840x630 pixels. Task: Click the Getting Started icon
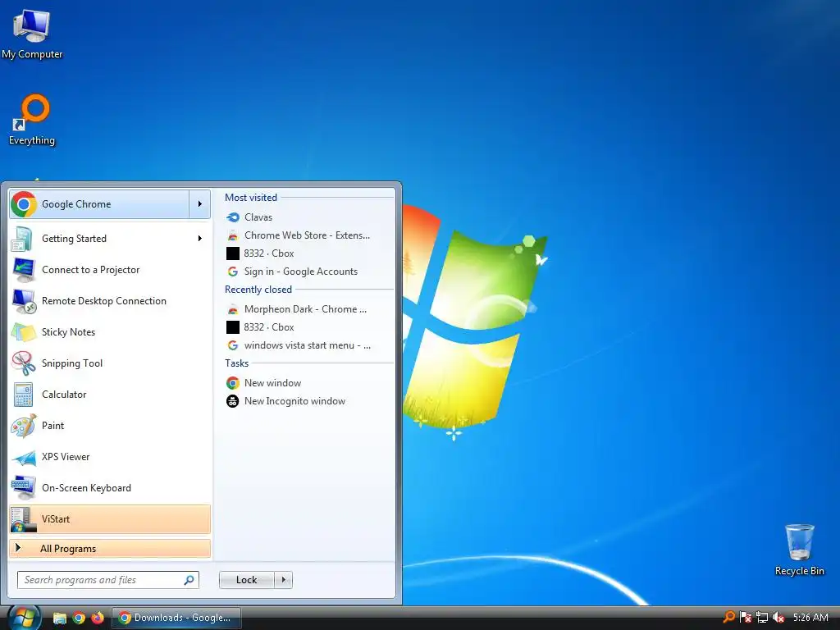[x=23, y=239]
